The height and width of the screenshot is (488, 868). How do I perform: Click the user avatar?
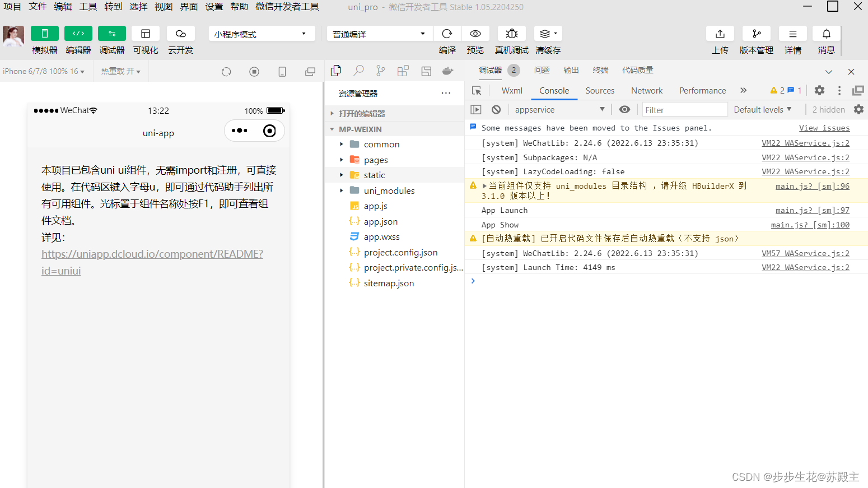[x=13, y=36]
